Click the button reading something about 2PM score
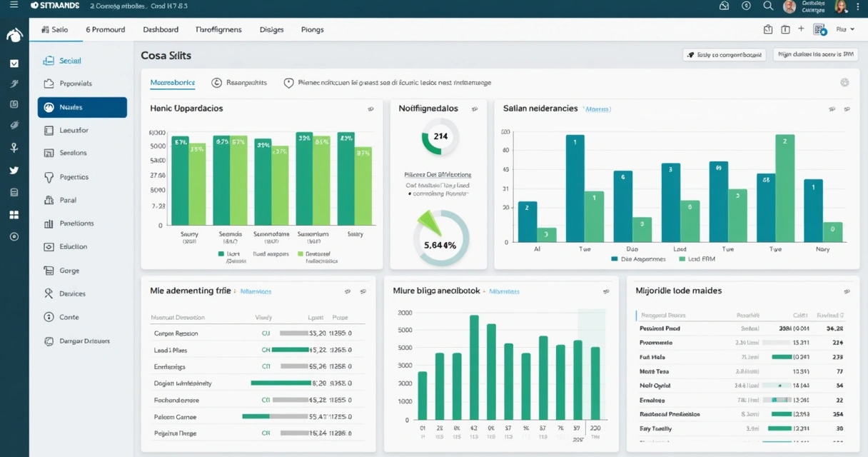Screen dimensions: 868x457 pos(814,54)
